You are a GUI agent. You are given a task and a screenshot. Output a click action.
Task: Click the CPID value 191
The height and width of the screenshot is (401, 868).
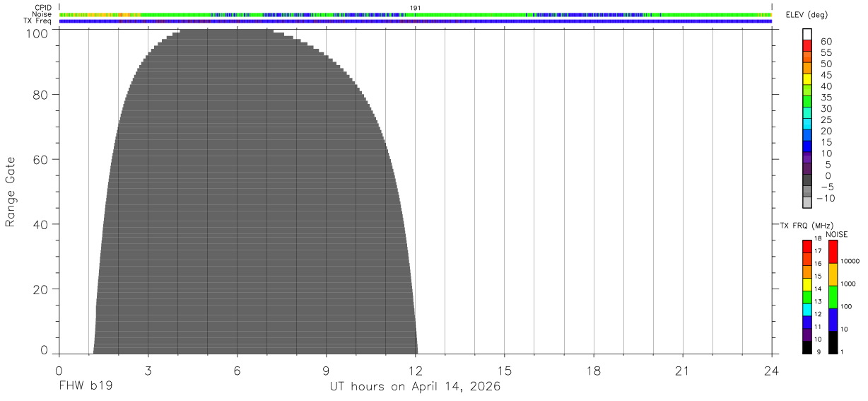[416, 7]
